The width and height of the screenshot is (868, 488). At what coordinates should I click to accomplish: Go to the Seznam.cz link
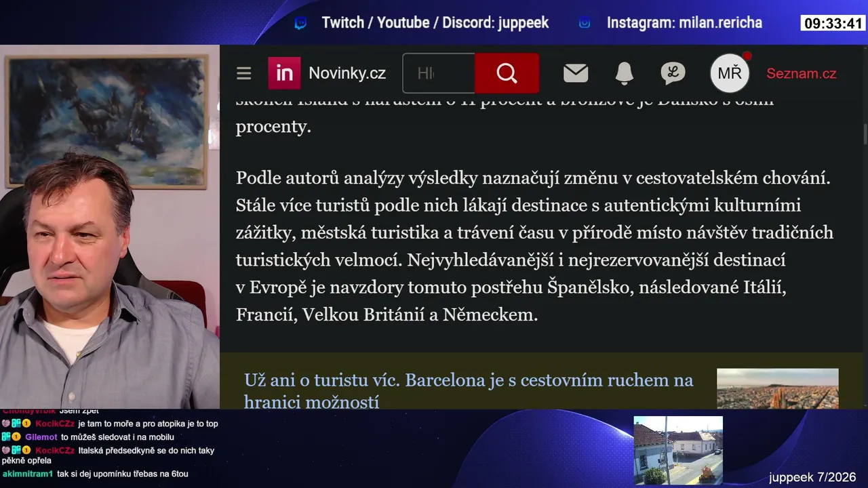coord(801,73)
